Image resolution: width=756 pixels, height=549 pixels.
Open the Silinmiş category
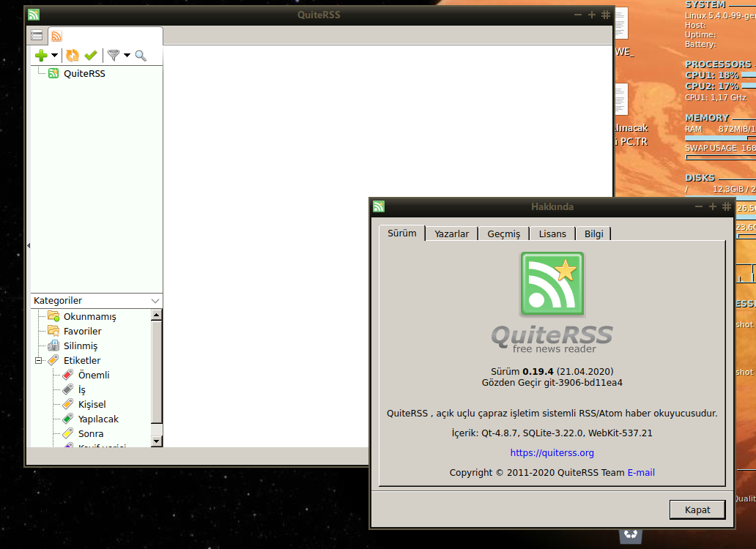pyautogui.click(x=81, y=346)
